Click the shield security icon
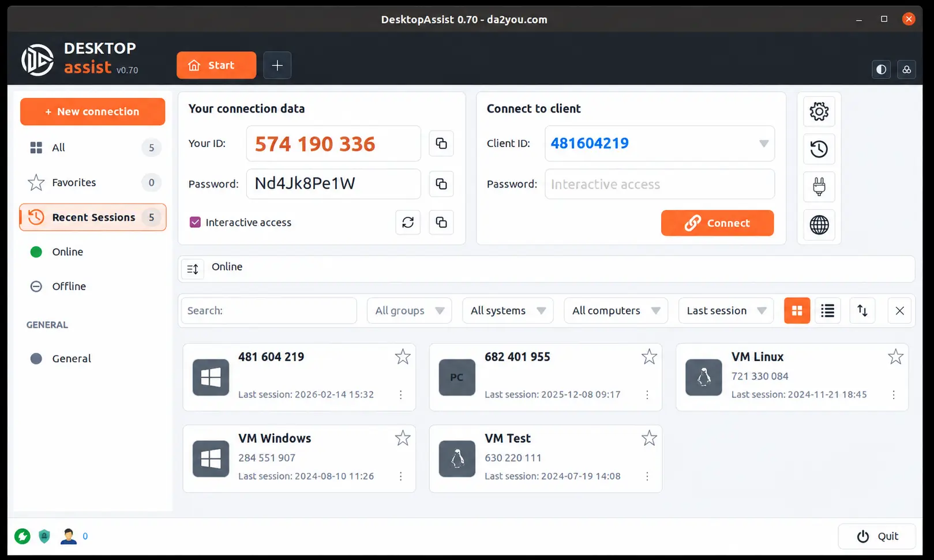 (x=44, y=536)
